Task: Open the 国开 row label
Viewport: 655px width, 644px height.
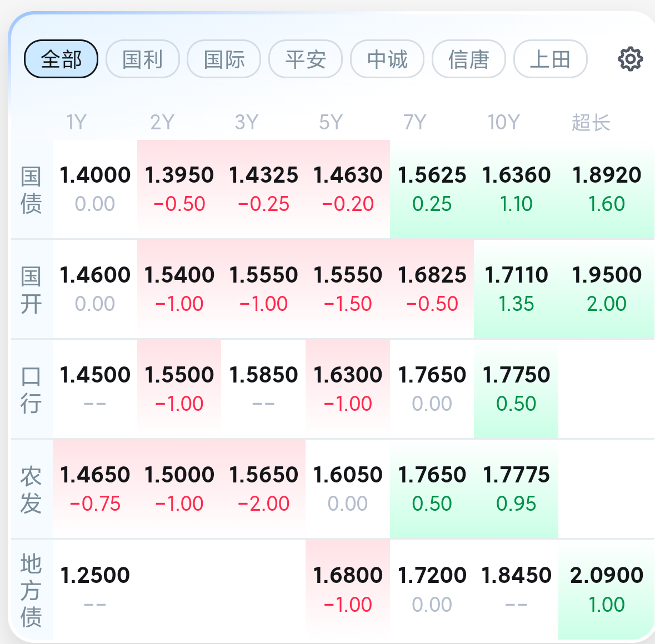Action: tap(31, 290)
